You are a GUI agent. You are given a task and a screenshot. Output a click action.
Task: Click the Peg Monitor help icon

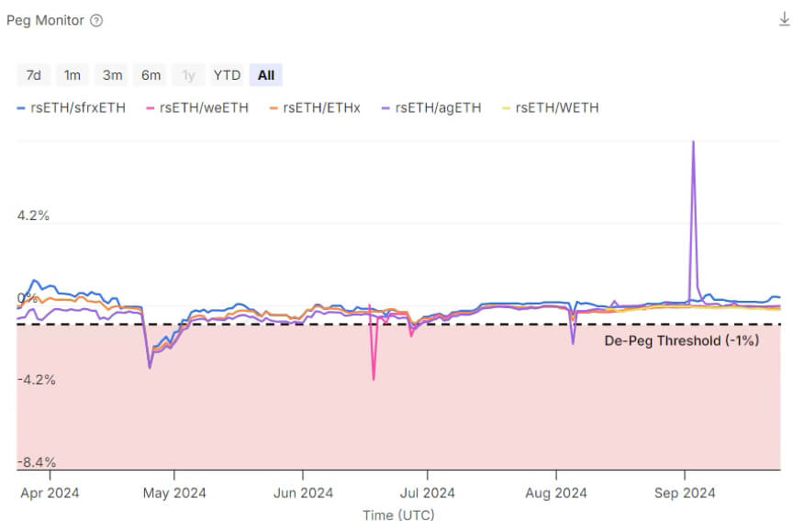[x=96, y=20]
